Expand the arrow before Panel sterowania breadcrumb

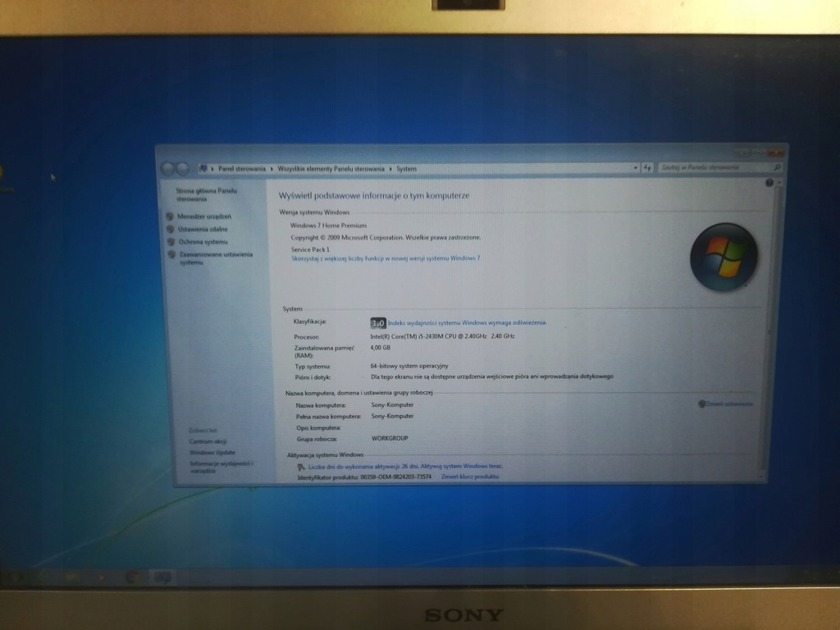pyautogui.click(x=212, y=169)
